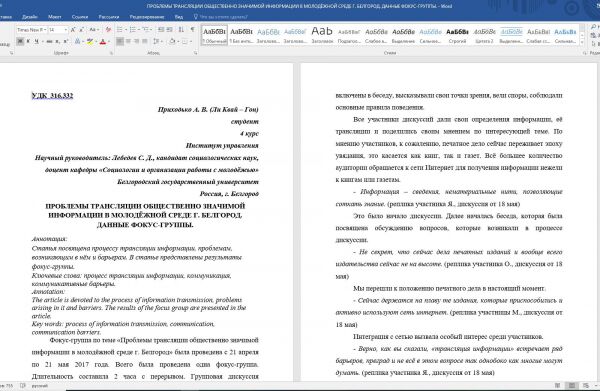Screen dimensions: 600x391
Task: Click the 'Tell me what to do' search box
Action: (x=221, y=17)
